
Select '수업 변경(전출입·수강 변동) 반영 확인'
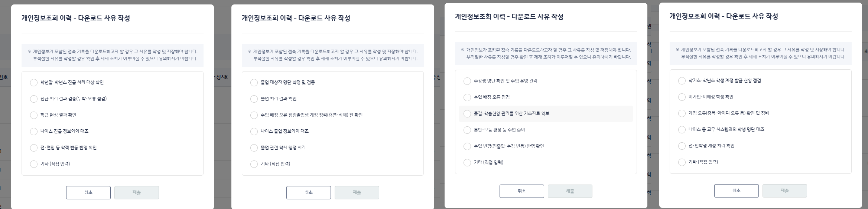click(x=467, y=146)
